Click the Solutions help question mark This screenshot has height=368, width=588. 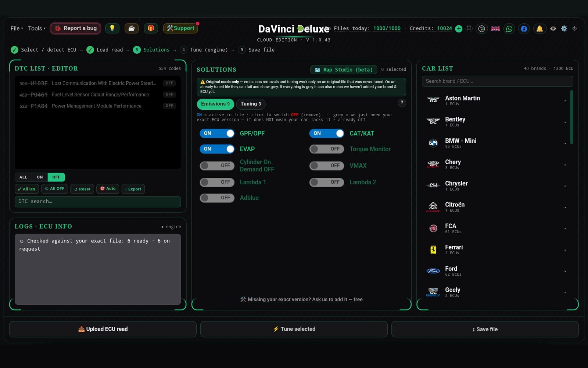[402, 103]
